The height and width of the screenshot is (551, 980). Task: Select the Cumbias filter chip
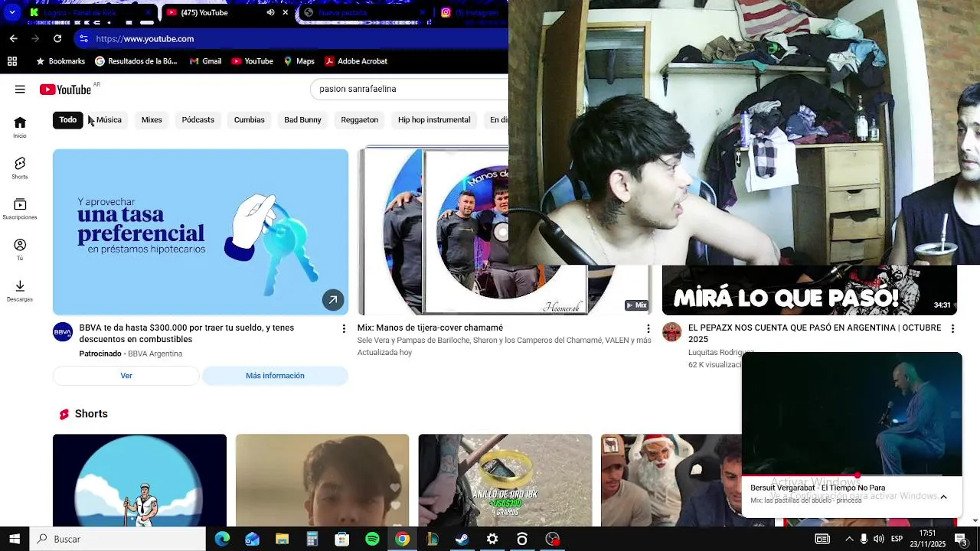[x=249, y=120]
